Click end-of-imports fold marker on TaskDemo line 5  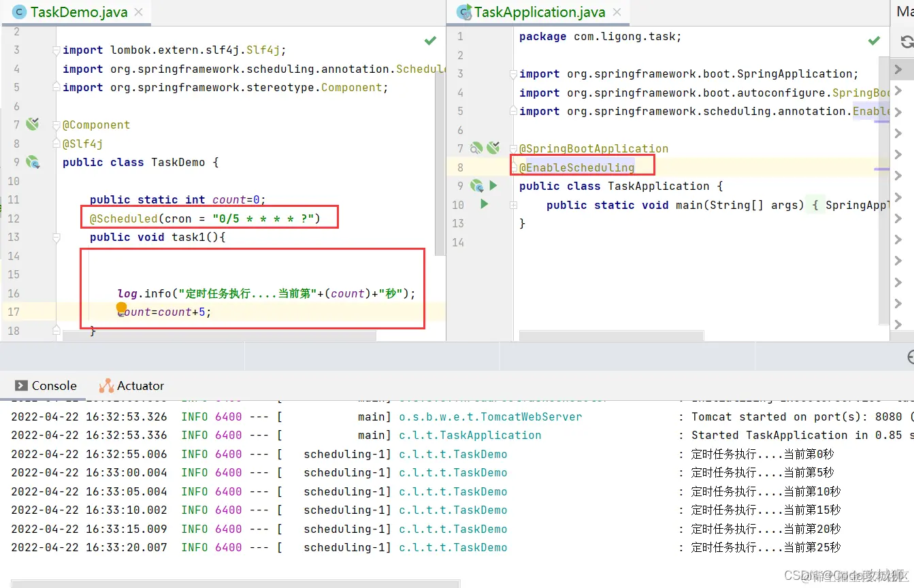[x=57, y=88]
